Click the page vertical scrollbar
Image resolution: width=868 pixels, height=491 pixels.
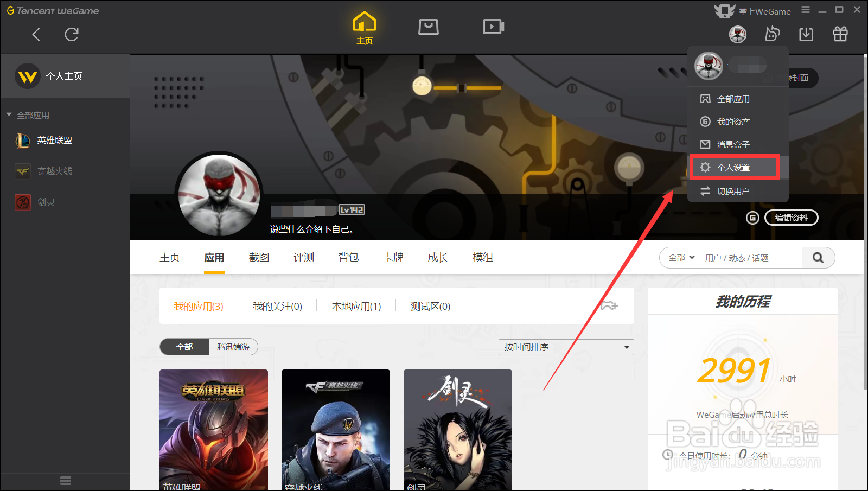click(x=865, y=222)
